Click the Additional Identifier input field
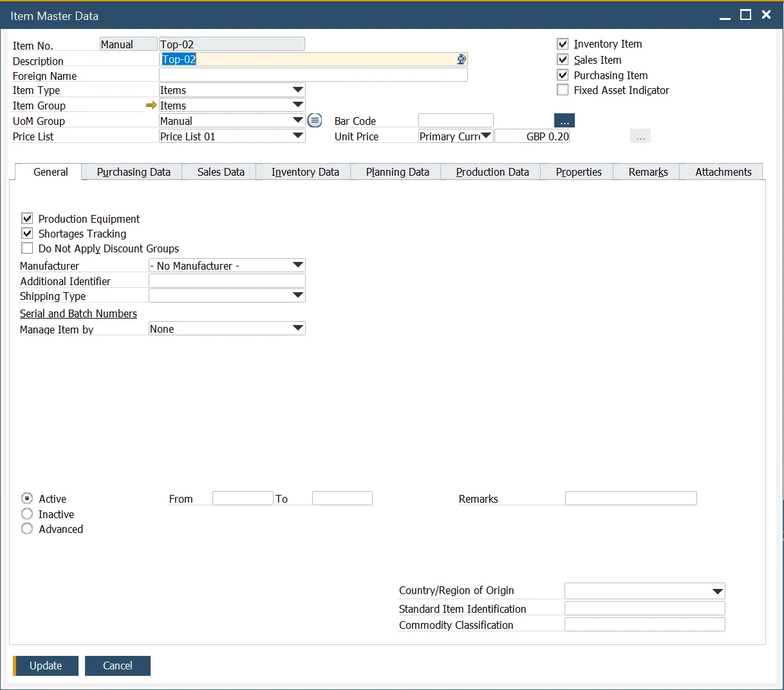 click(x=227, y=281)
